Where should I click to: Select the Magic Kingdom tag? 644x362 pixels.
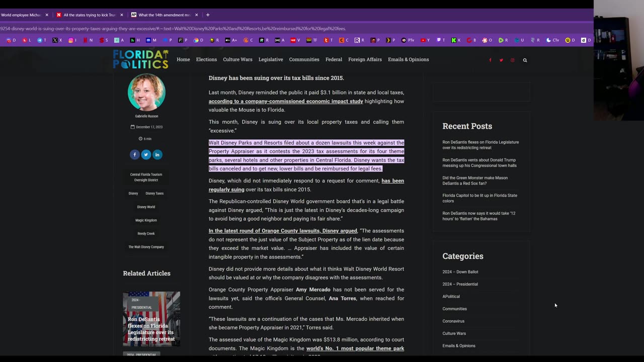point(146,220)
